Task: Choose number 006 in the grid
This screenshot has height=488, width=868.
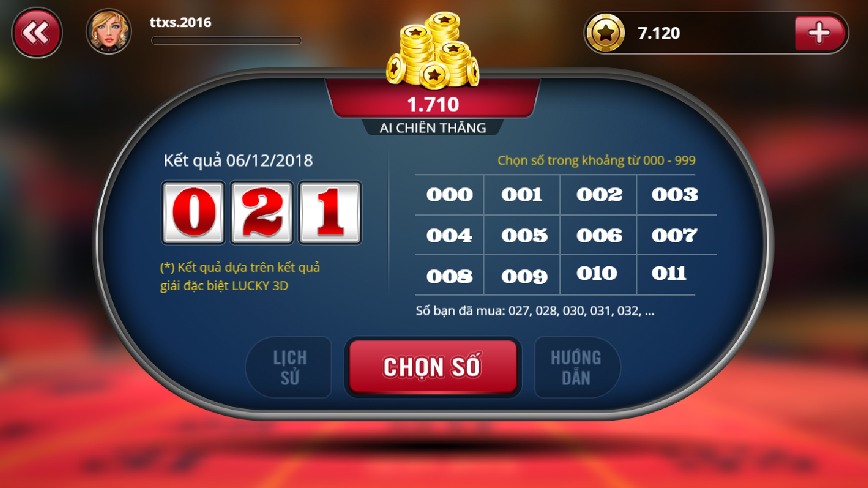Action: click(599, 236)
